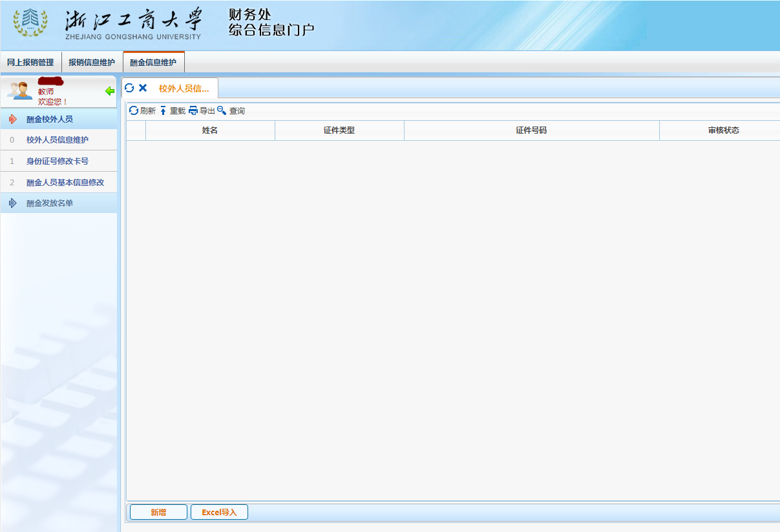Open the 报销信息维护 tab
This screenshot has width=780, height=532.
90,63
